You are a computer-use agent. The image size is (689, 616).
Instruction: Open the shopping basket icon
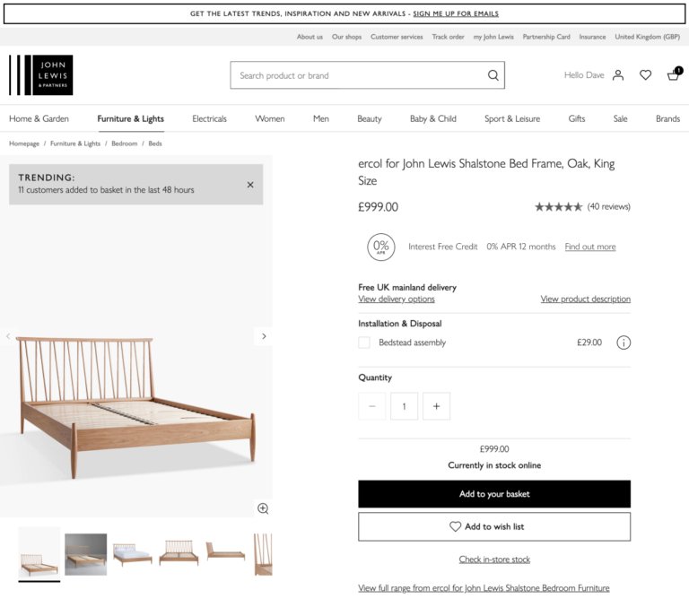point(674,74)
